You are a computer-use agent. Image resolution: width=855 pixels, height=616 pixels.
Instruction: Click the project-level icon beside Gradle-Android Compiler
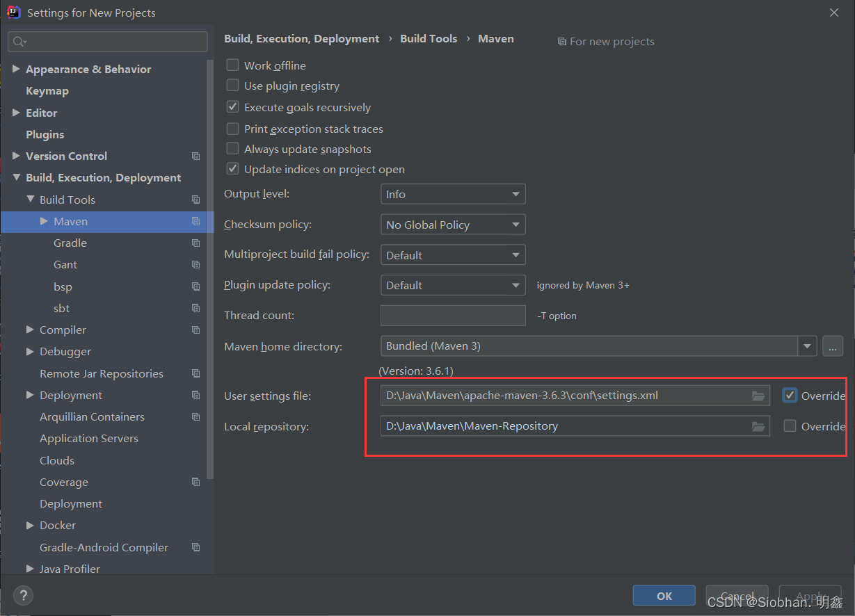195,547
